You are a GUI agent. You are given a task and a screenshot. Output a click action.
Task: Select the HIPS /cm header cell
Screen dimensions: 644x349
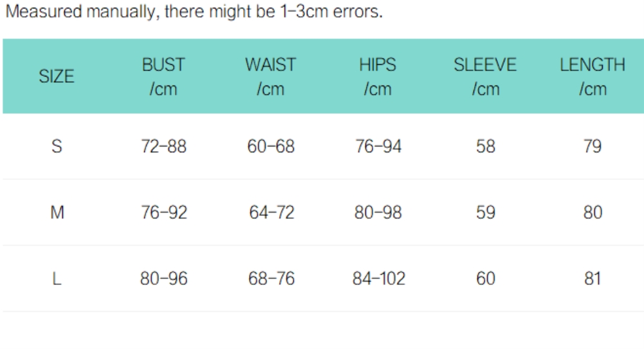point(378,77)
